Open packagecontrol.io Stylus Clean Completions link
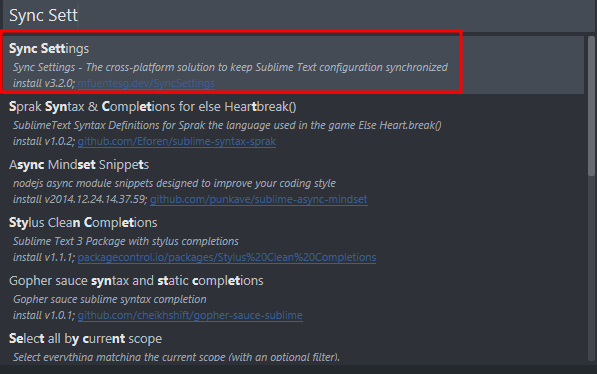 click(227, 257)
